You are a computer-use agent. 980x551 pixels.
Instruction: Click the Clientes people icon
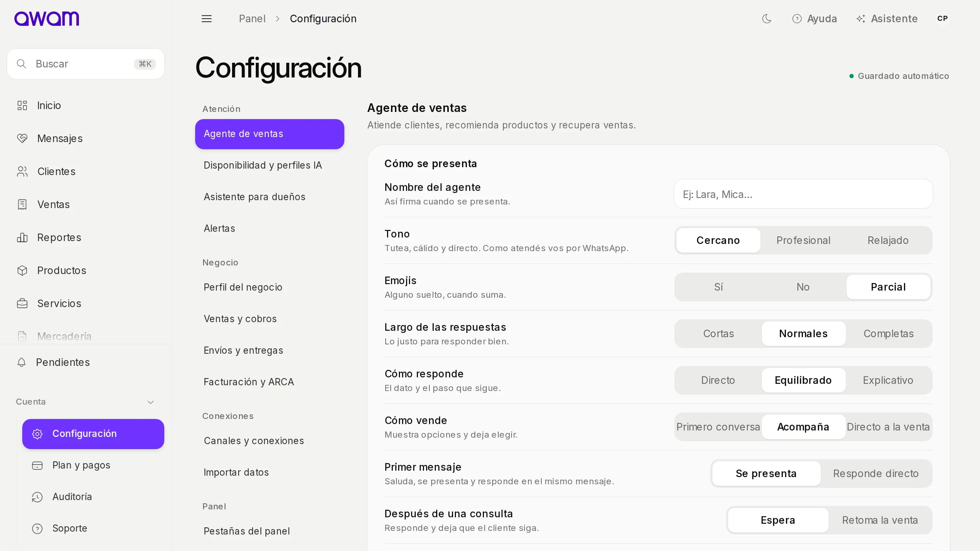tap(22, 171)
